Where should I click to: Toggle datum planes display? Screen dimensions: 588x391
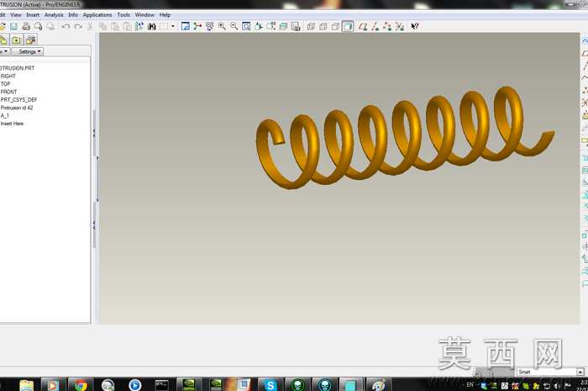pyautogui.click(x=363, y=26)
